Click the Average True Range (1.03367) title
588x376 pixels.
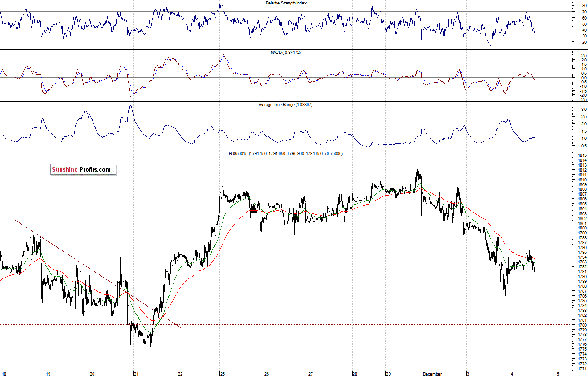point(286,105)
